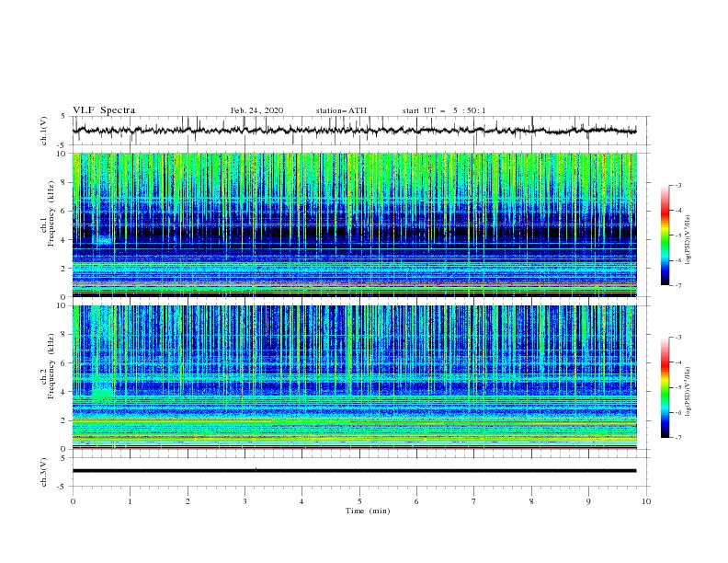Click the "5" tick on ch.1(V) axis

(63, 116)
